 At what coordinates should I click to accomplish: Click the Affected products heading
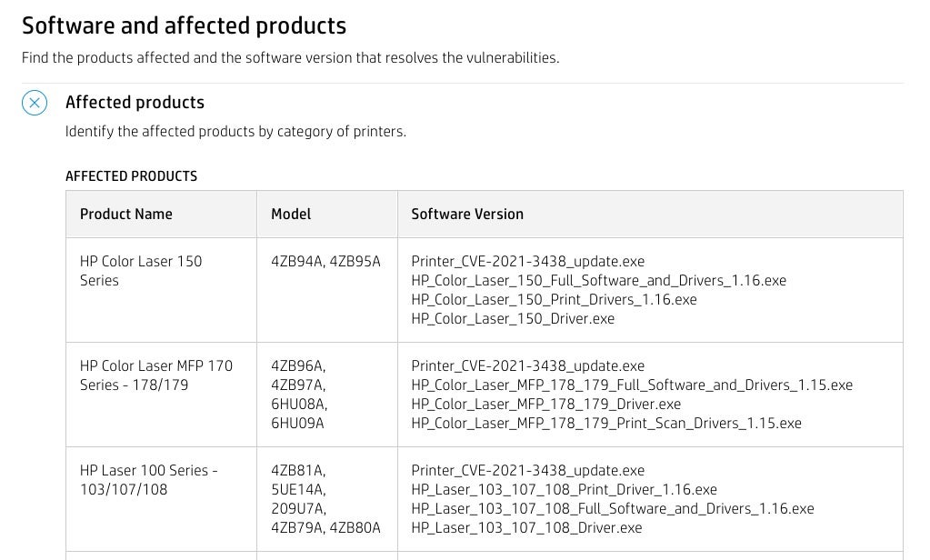(135, 103)
